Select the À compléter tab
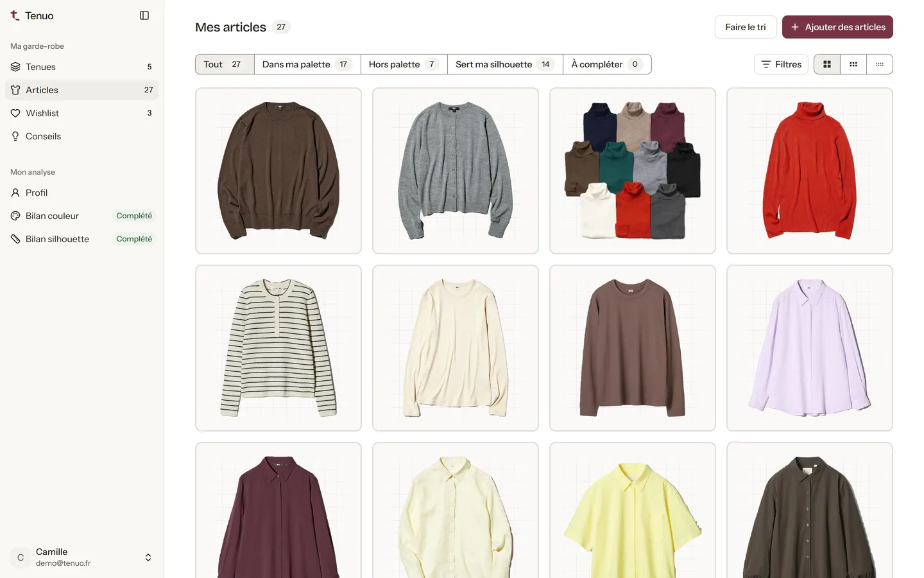Screen dimensions: 924x578 coord(607,64)
